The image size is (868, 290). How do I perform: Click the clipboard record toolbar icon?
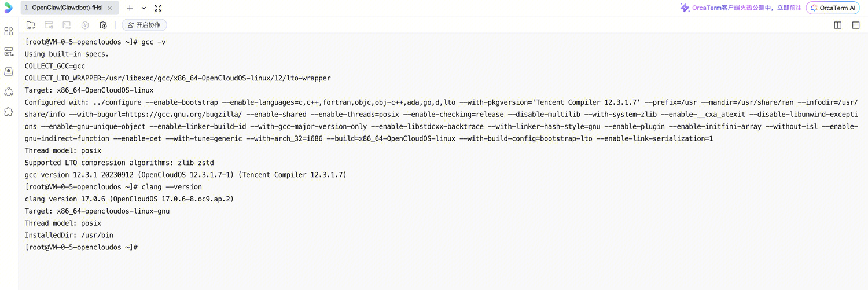[103, 25]
